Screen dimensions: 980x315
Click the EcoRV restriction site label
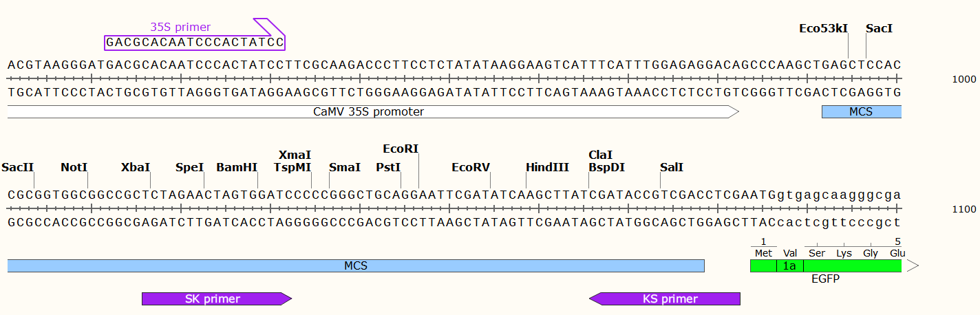tap(471, 167)
